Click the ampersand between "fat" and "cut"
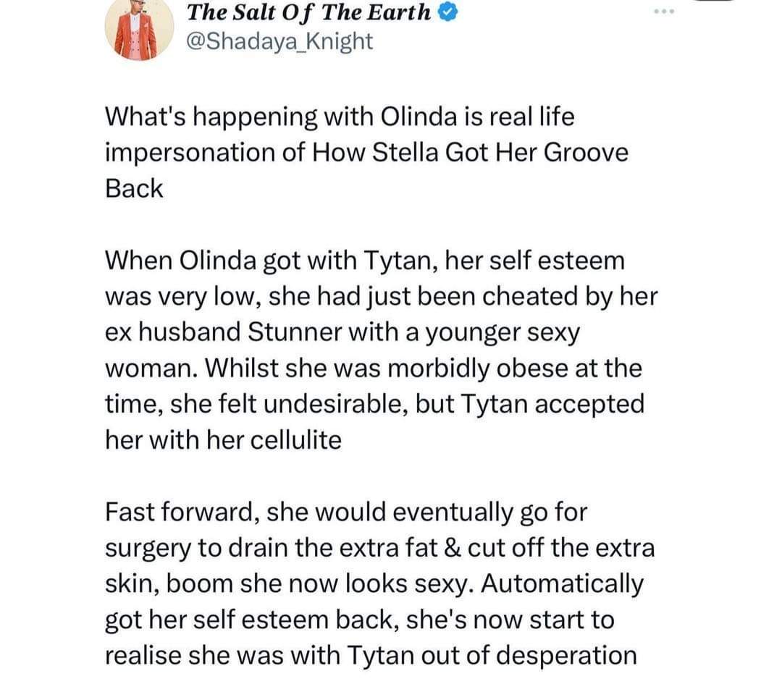The width and height of the screenshot is (782, 700). coord(452,548)
